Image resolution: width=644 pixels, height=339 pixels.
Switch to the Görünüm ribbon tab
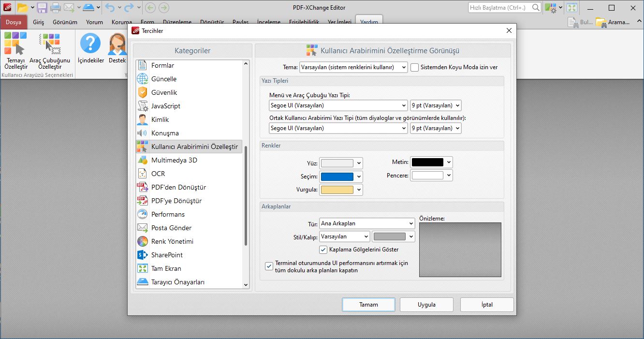point(65,22)
